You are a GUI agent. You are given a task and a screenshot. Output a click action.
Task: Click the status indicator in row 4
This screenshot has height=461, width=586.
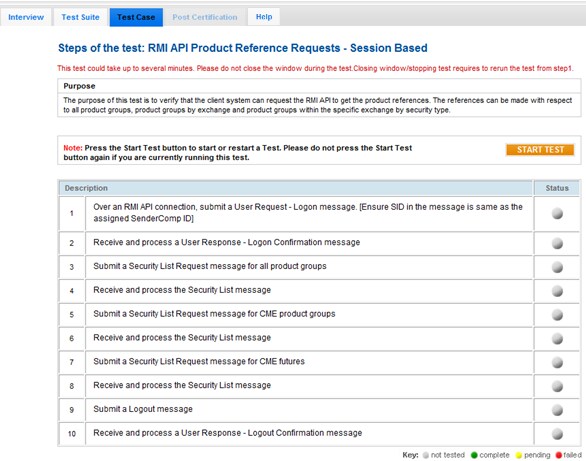coord(557,291)
